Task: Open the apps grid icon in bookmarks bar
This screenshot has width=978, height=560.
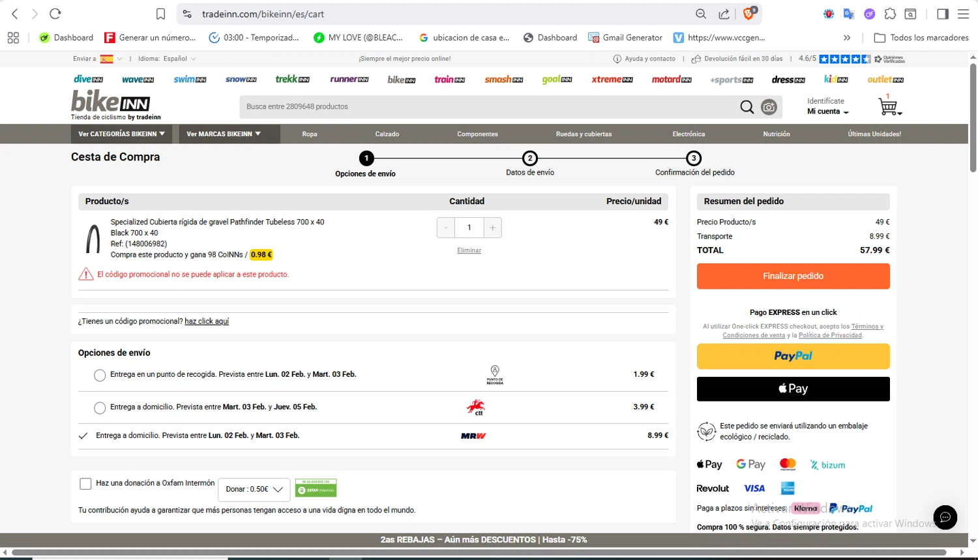Action: (13, 38)
